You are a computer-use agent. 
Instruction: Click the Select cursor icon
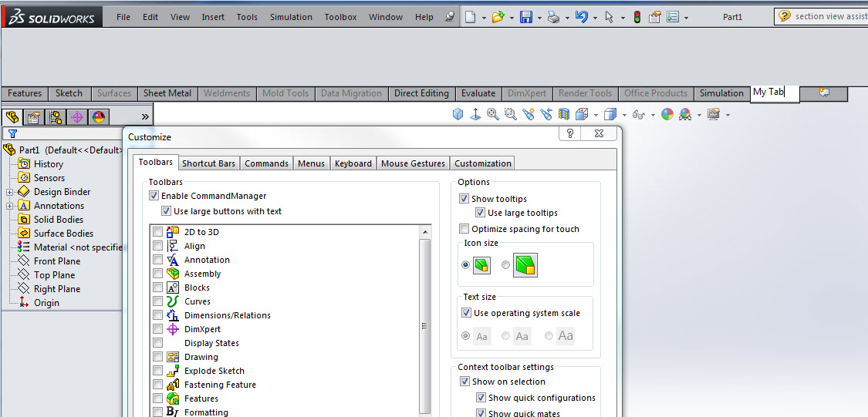point(609,17)
